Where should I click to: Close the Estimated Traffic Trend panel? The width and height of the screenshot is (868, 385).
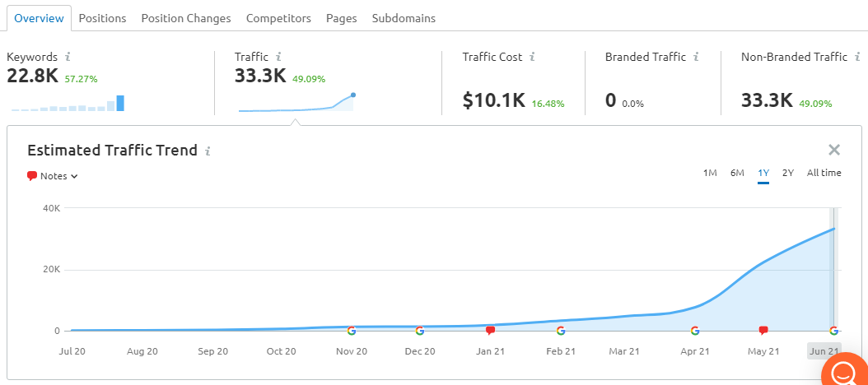coord(833,150)
